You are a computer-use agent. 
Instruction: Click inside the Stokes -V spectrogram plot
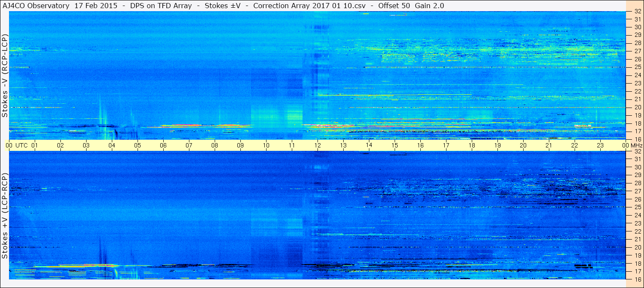point(318,75)
